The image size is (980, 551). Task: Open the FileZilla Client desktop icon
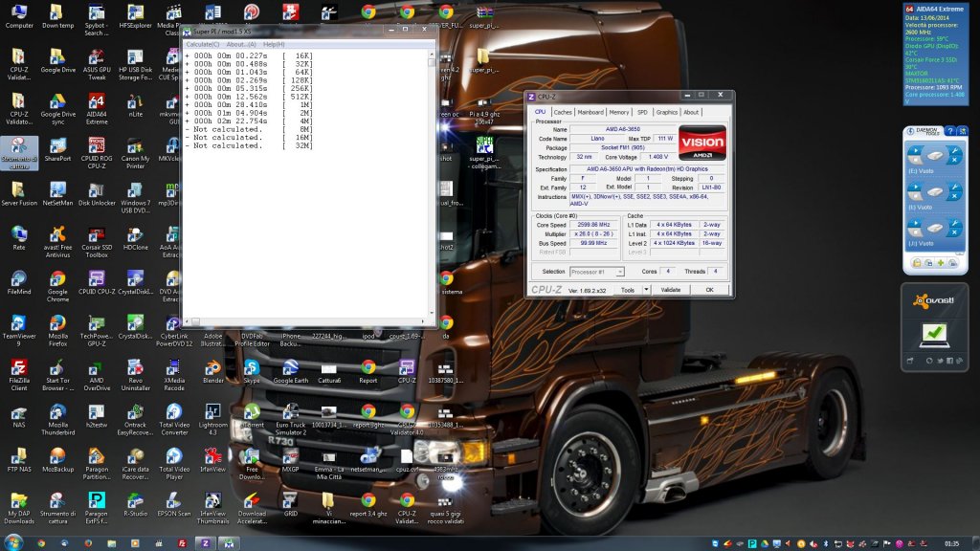[19, 375]
